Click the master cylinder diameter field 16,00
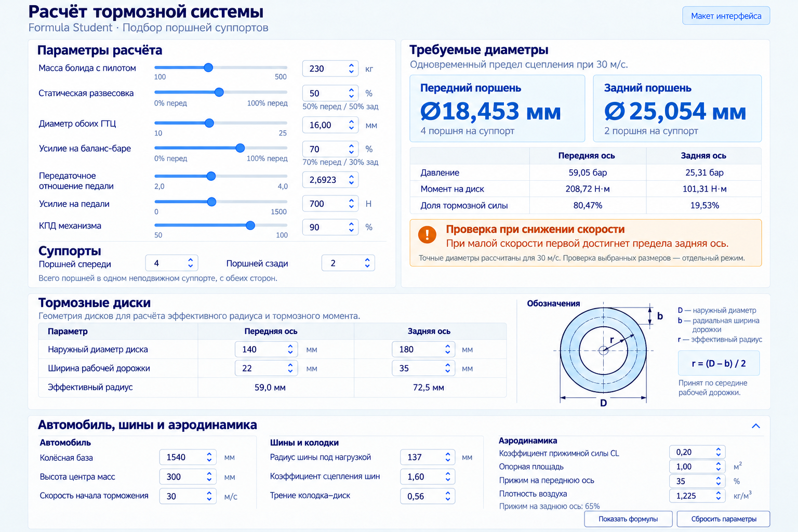 (330, 125)
